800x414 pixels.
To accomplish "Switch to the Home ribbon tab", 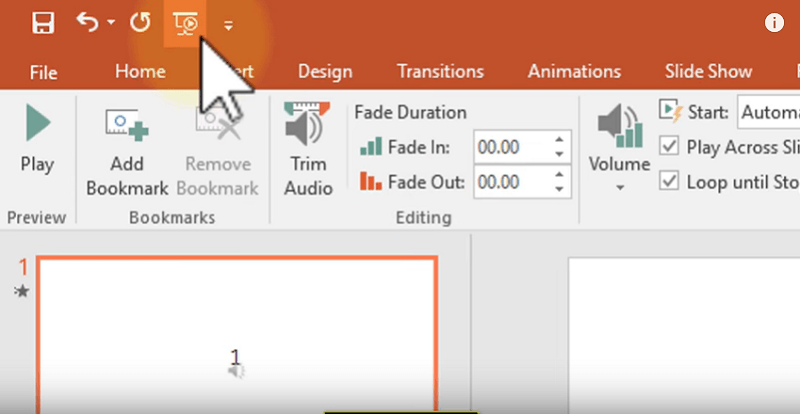I will (140, 71).
